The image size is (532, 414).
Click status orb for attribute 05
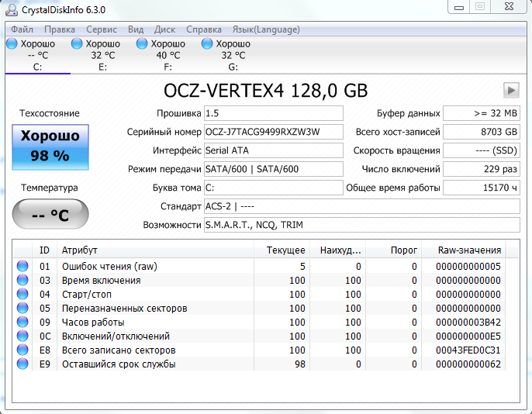coord(22,308)
